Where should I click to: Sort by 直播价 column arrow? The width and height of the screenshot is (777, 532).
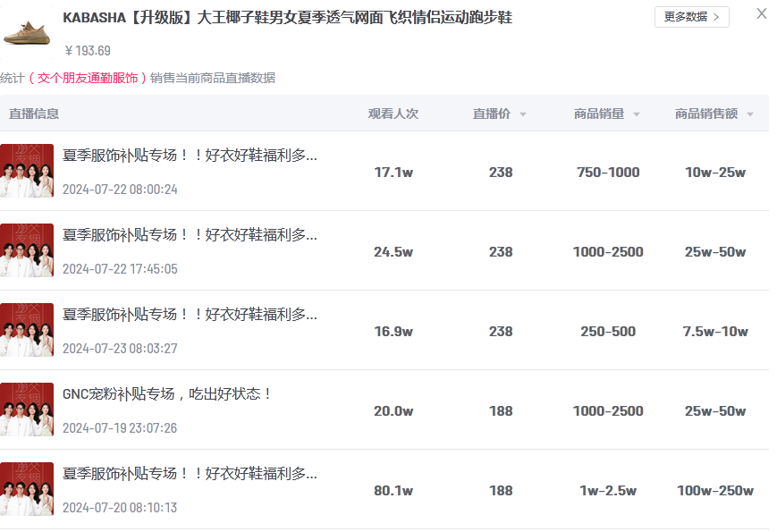(x=523, y=114)
